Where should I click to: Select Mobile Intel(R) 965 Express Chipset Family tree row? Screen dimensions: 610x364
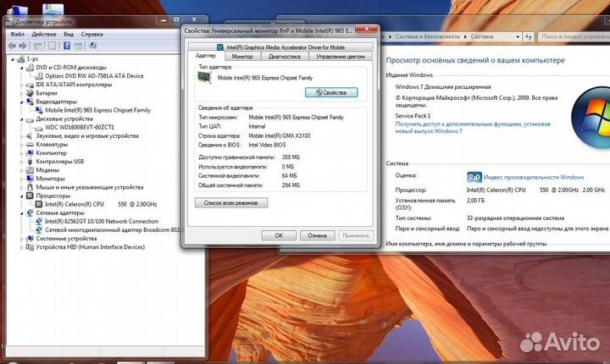97,110
